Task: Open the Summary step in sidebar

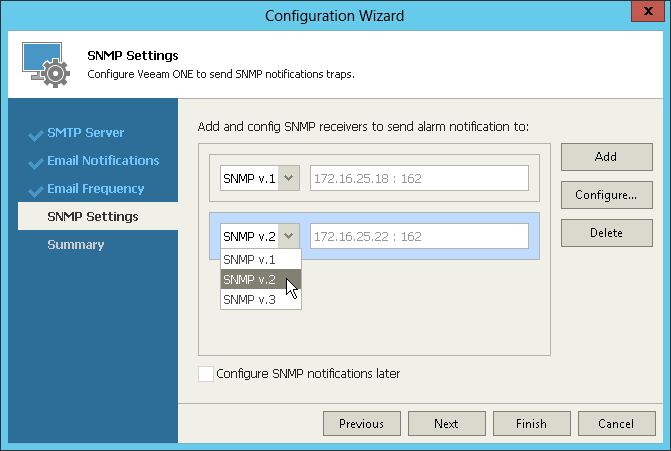Action: tap(76, 245)
